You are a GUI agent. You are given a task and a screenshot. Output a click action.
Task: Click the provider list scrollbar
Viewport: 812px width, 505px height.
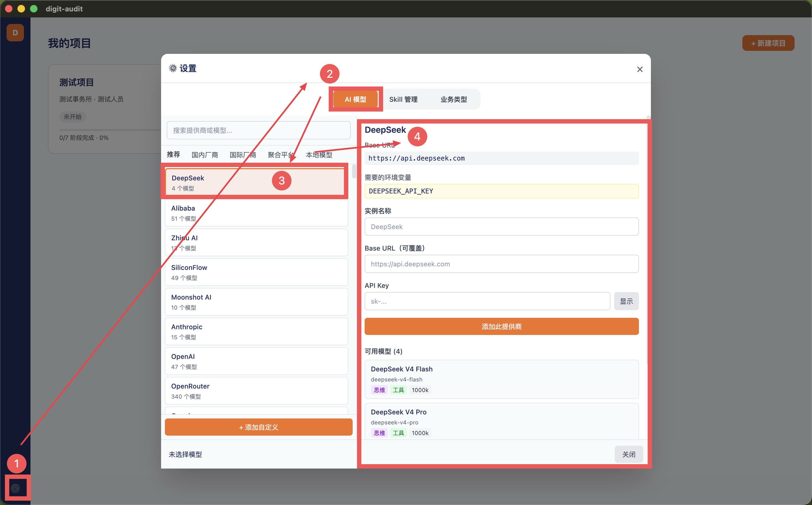[354, 172]
